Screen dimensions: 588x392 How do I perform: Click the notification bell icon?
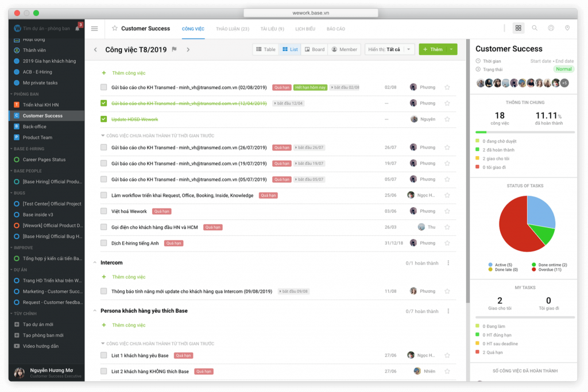78,29
